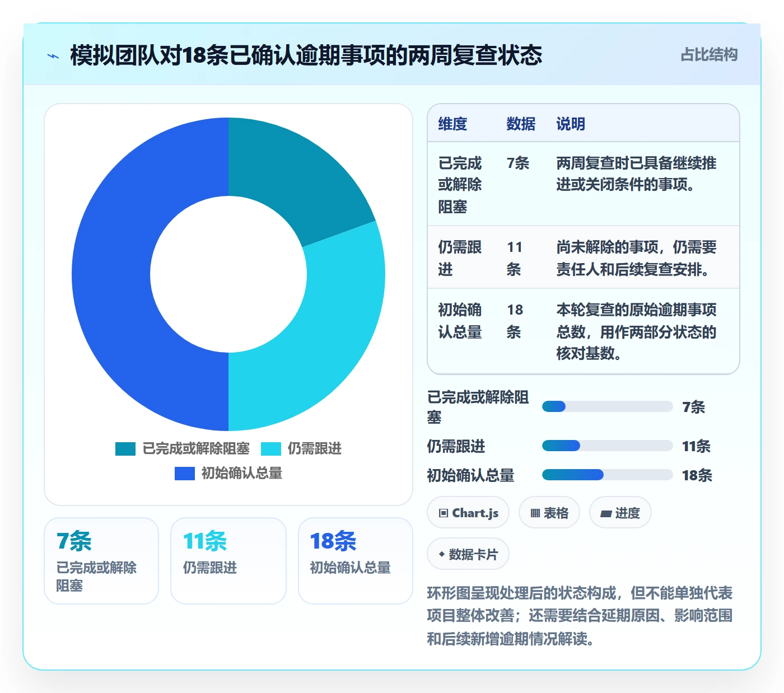Image resolution: width=784 pixels, height=693 pixels.
Task: Click the 已完成或解除阻塞 cell in table
Action: click(461, 185)
